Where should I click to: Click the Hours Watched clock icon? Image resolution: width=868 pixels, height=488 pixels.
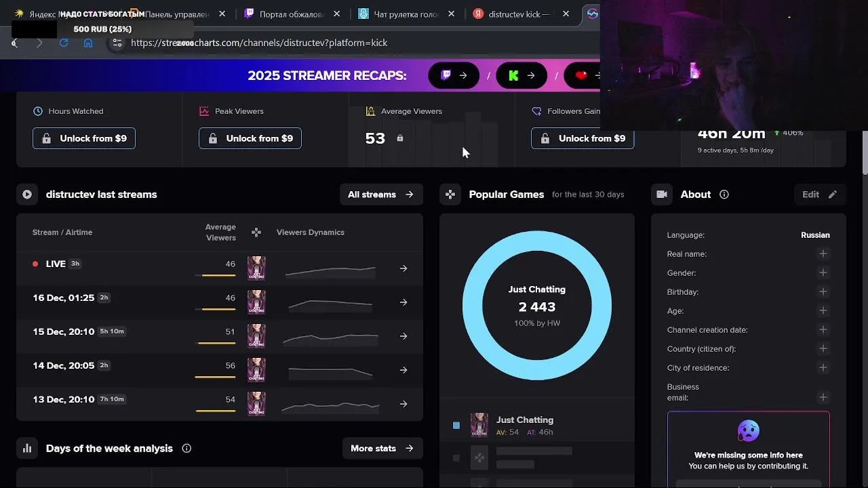point(38,111)
